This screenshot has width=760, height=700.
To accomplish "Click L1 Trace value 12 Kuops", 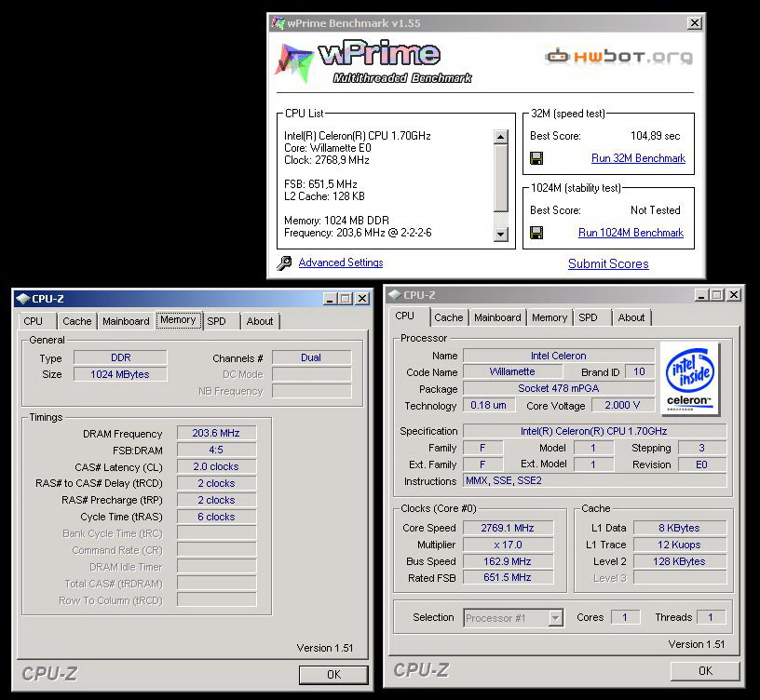I will coord(680,545).
